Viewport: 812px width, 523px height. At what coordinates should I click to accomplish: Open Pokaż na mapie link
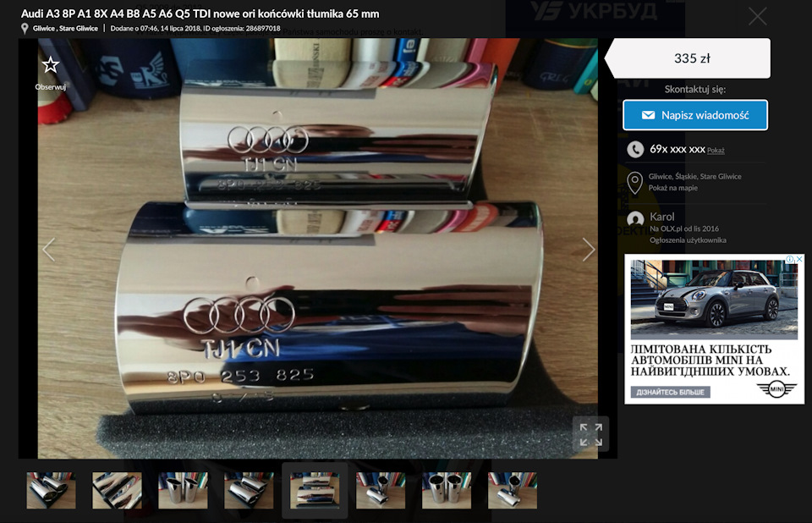[x=672, y=188]
